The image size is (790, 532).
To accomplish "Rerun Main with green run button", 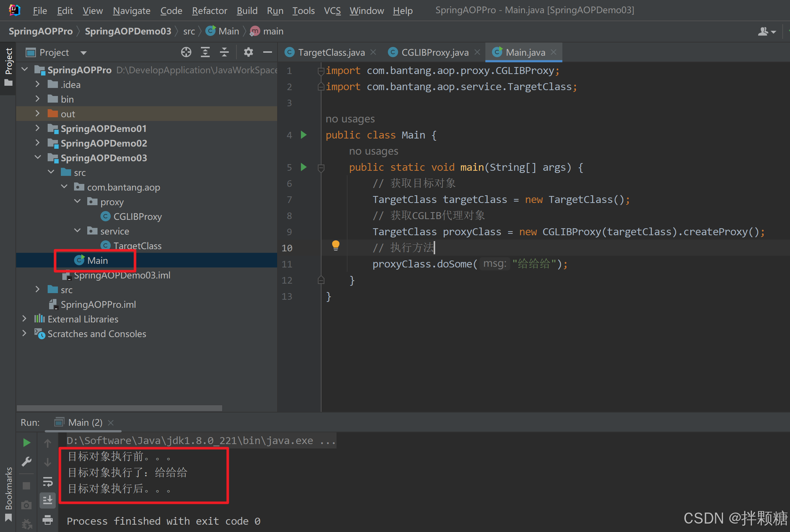I will click(x=26, y=443).
